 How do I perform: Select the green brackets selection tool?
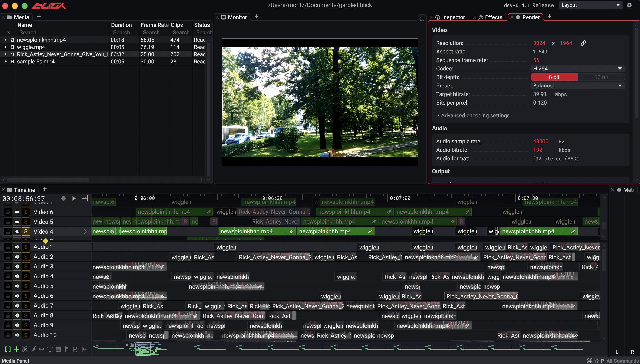8,349
